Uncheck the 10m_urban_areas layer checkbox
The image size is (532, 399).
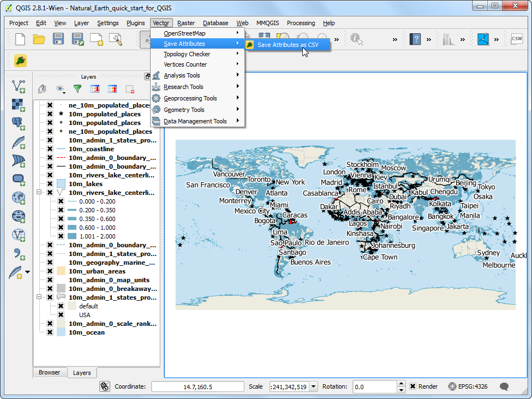tap(50, 271)
